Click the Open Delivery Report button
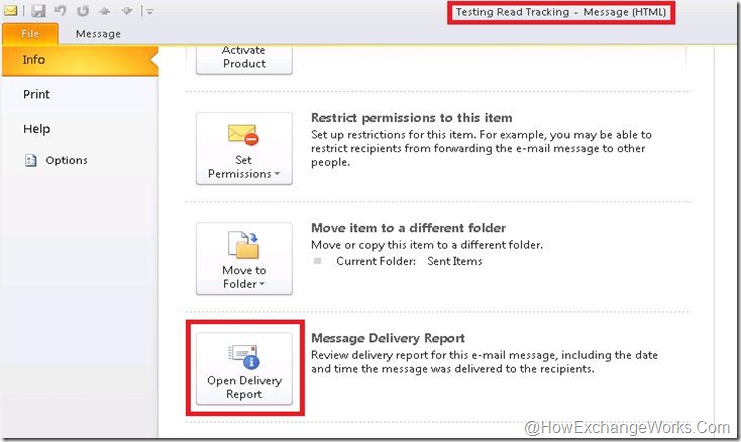 244,369
